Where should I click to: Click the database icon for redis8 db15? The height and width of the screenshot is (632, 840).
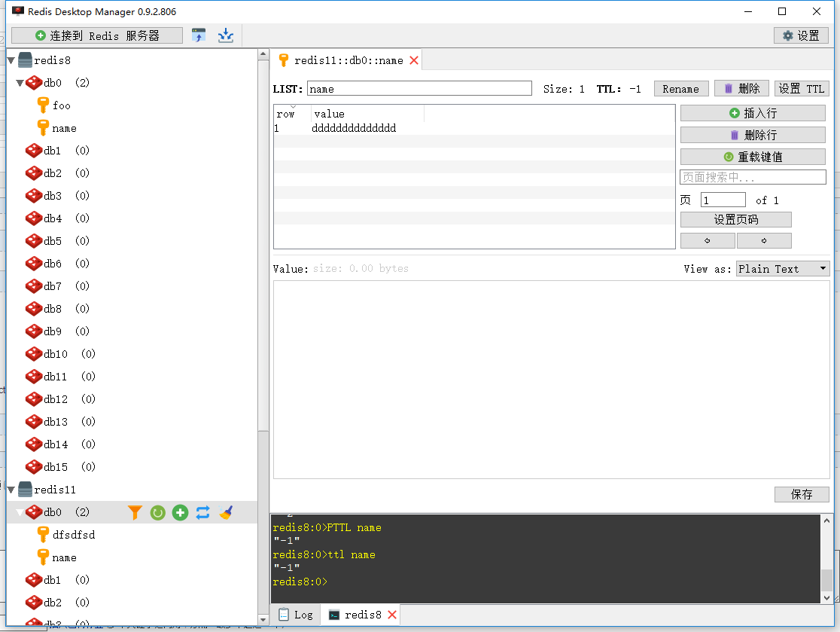(34, 467)
